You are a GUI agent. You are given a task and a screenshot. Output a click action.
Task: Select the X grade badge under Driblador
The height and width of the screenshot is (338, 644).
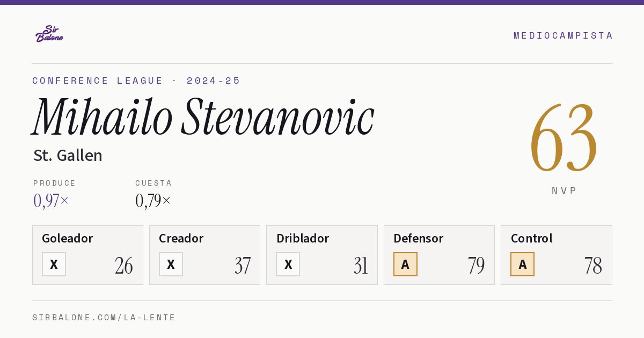click(288, 264)
